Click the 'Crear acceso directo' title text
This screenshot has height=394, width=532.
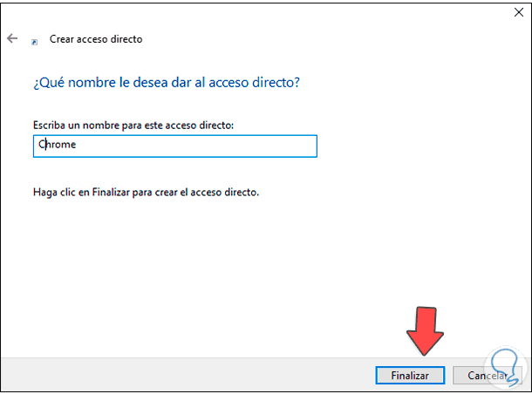(x=96, y=39)
